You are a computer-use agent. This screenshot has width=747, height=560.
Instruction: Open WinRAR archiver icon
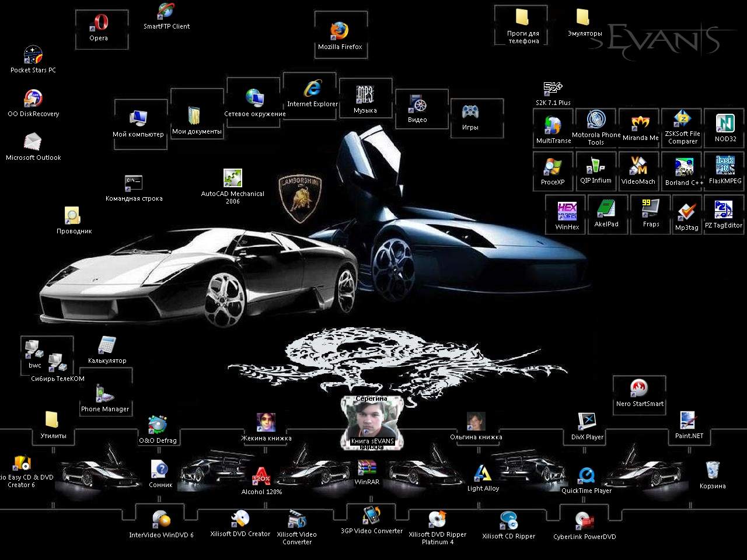366,468
